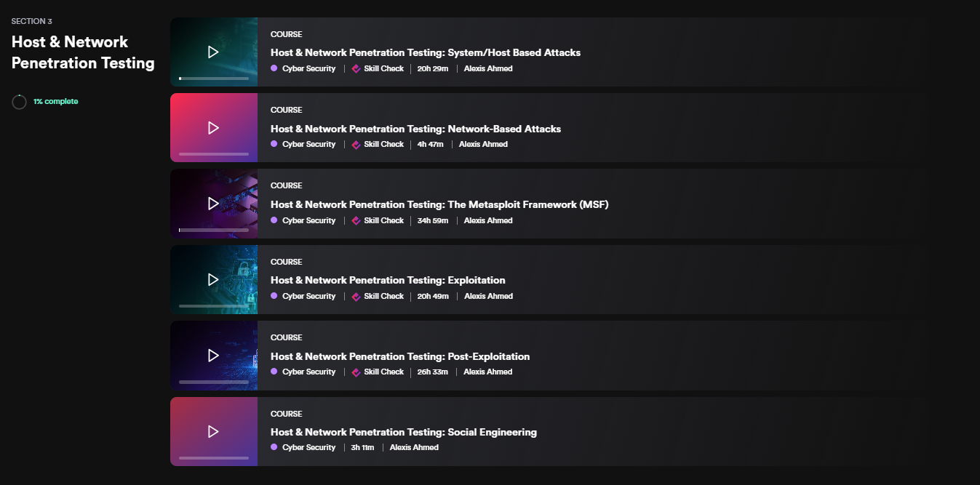The height and width of the screenshot is (485, 980).
Task: Play the Post-Exploitation course thumbnail icon
Action: (213, 356)
